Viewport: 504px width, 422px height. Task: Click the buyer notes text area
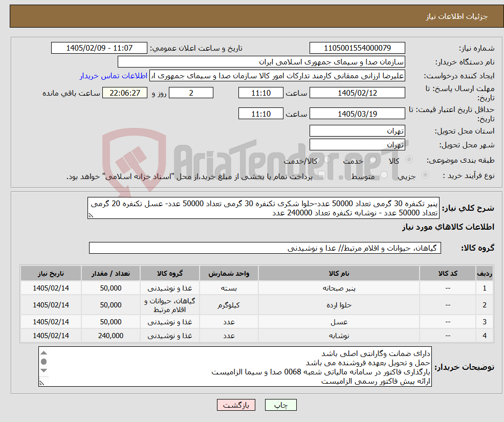(235, 366)
